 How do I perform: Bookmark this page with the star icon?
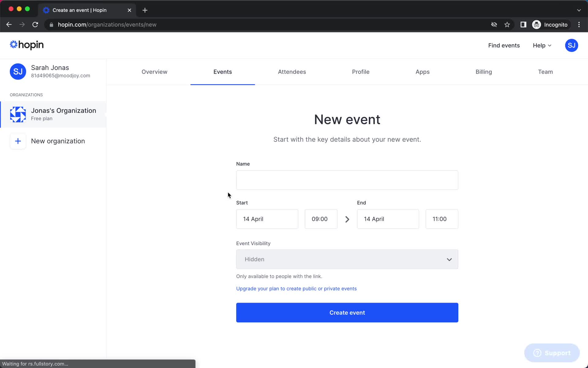[x=507, y=25]
